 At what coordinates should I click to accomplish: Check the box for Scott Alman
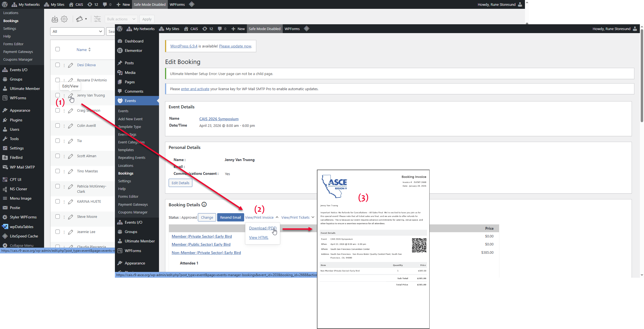point(58,156)
